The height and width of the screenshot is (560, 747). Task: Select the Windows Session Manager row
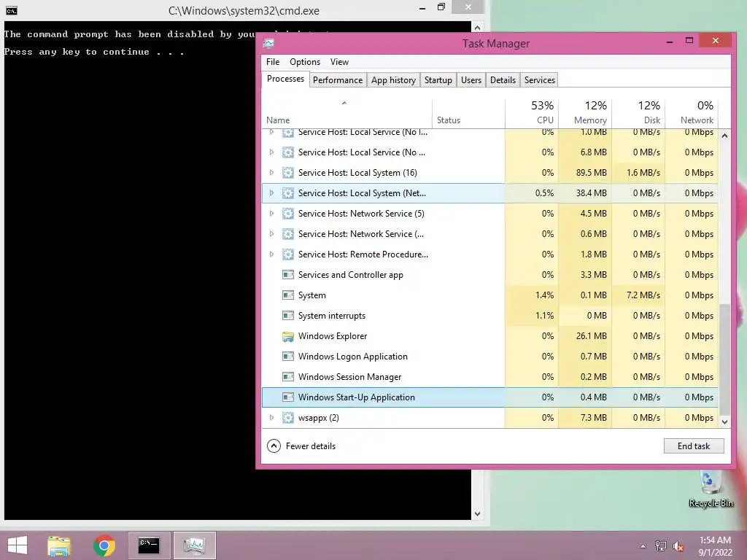489,377
